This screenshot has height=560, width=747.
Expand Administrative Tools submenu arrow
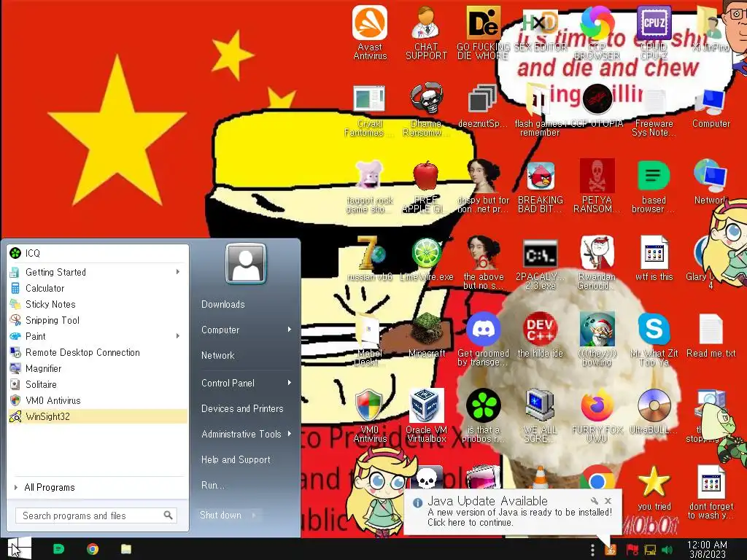click(x=289, y=434)
